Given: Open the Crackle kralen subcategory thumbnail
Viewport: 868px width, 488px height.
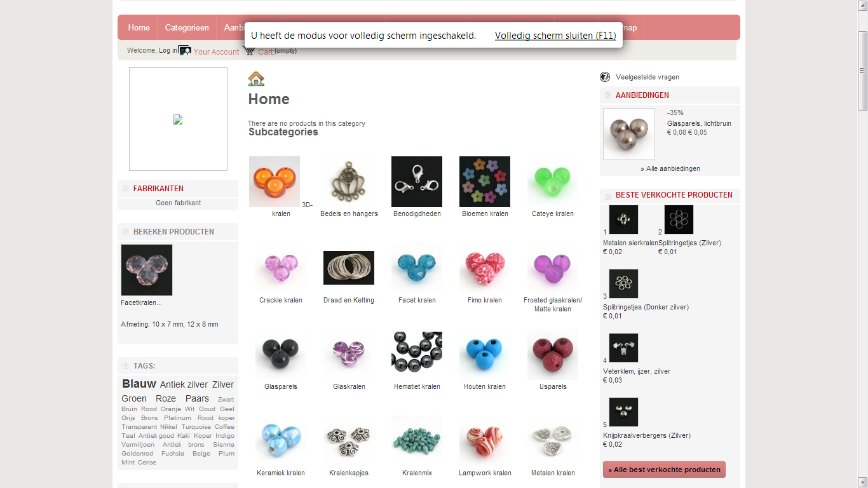Looking at the screenshot, I should point(281,268).
